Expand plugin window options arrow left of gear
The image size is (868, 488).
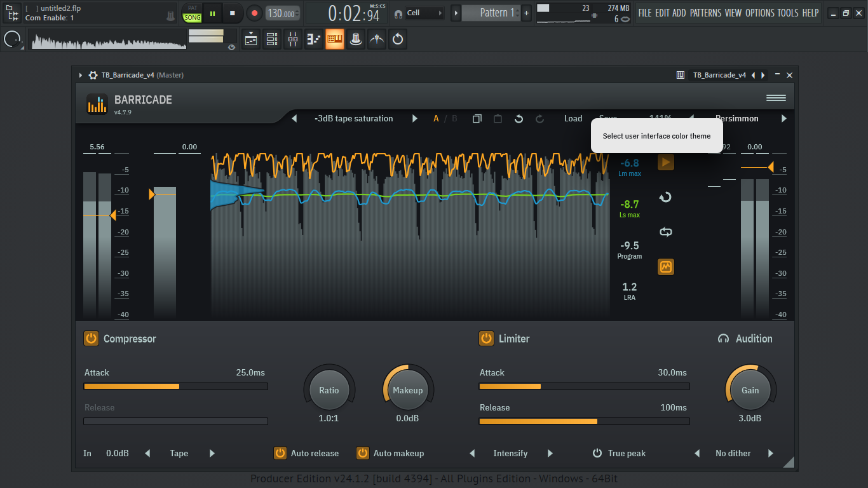(81, 75)
